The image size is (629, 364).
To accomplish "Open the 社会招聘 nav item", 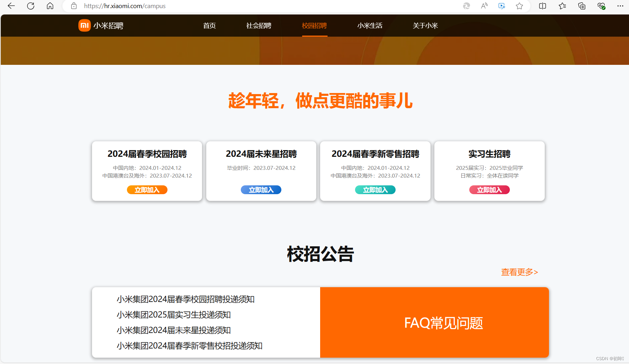I will pos(259,26).
